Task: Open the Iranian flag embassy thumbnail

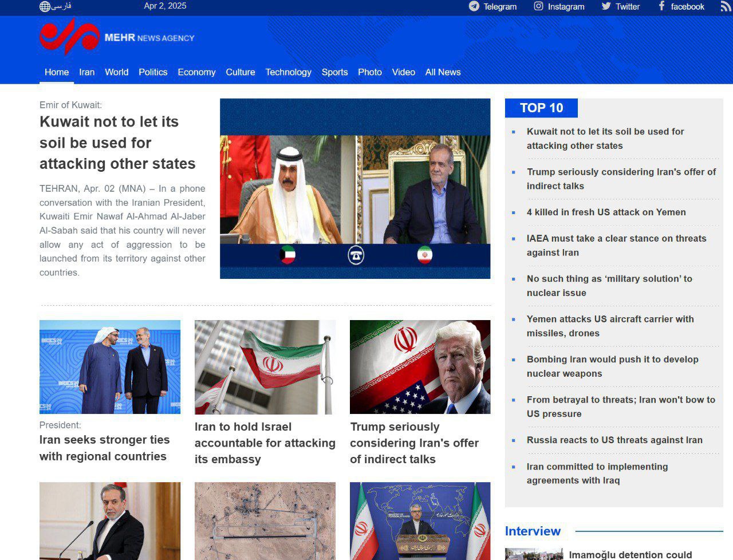Action: click(x=265, y=367)
